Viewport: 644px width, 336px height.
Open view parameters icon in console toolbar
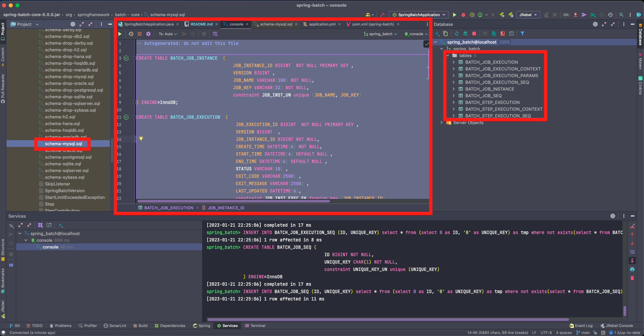[140, 34]
